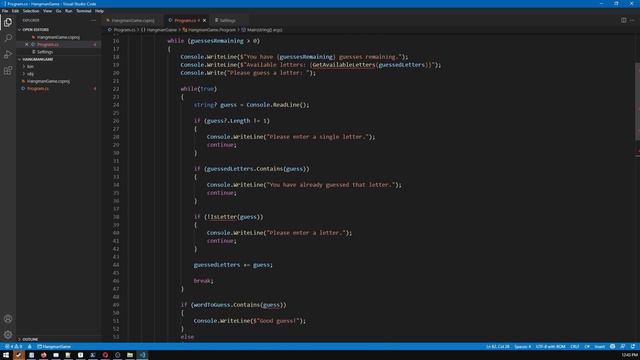
Task: Open File Explorer from taskbar
Action: tap(130, 355)
